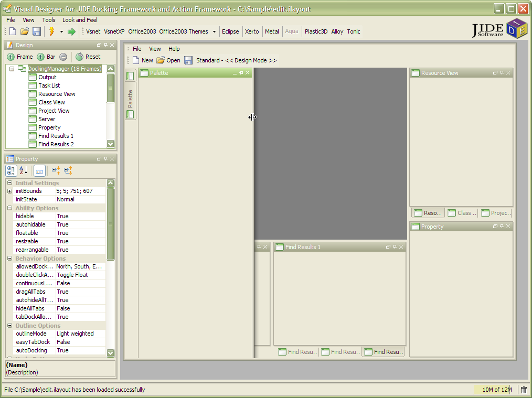This screenshot has height=398, width=532.
Task: Click the expand all categories icon in Property toolbar
Action: [x=56, y=170]
